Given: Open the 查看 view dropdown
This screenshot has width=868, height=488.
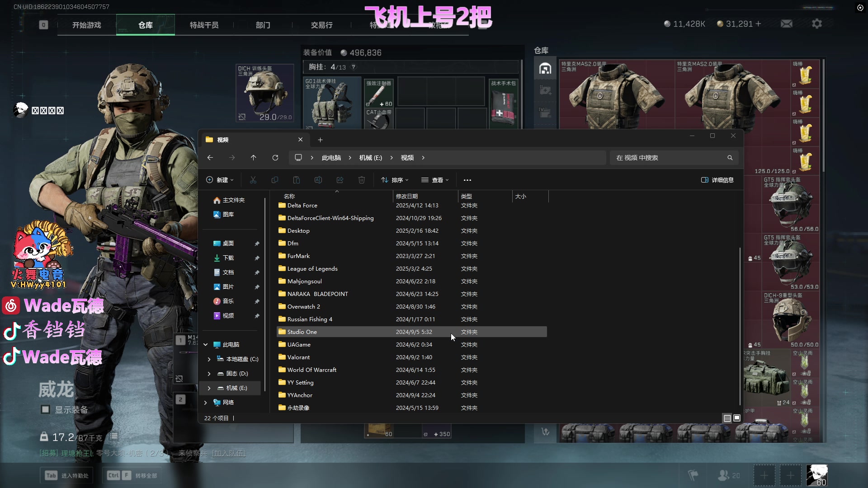Looking at the screenshot, I should (x=435, y=180).
